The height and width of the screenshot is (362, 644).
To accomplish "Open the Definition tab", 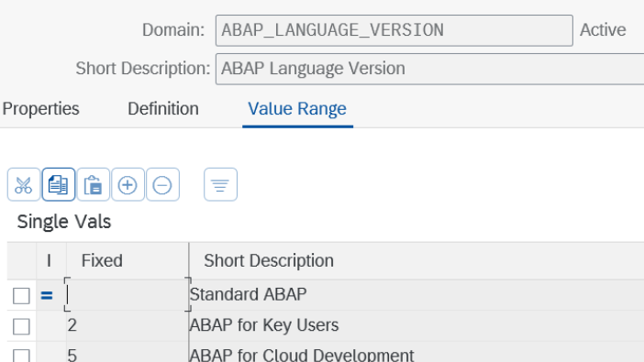I will [163, 109].
